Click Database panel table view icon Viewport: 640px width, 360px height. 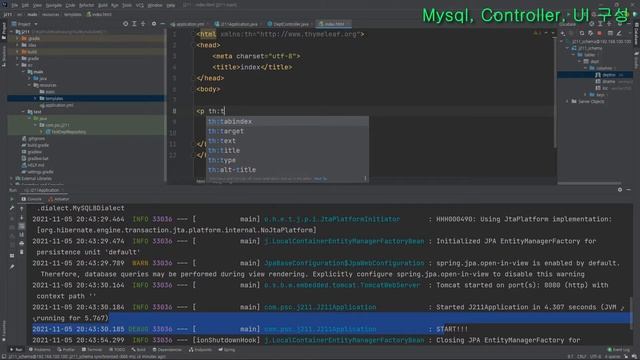(610, 33)
